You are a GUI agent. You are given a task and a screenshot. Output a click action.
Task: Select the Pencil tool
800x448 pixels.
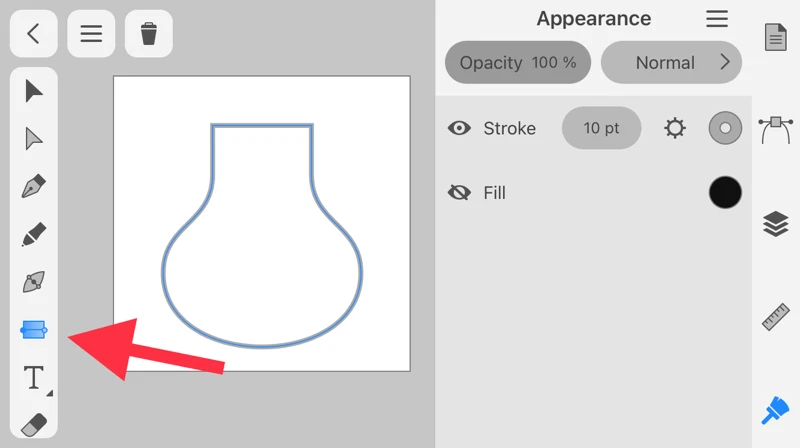tap(34, 235)
